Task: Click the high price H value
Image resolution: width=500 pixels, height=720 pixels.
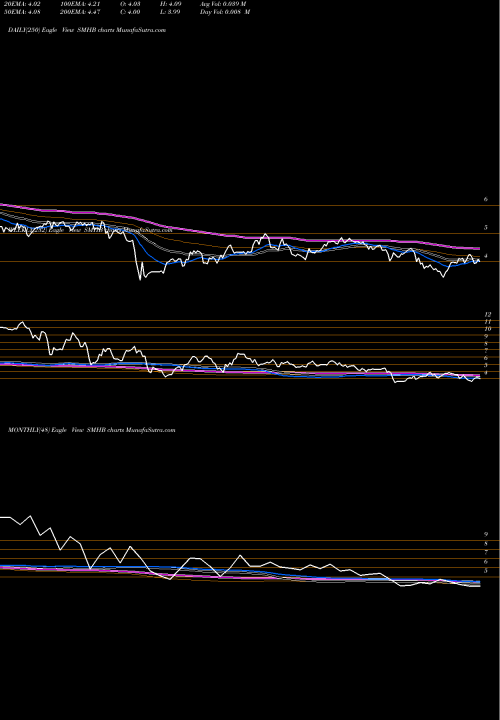Action: pyautogui.click(x=173, y=4)
